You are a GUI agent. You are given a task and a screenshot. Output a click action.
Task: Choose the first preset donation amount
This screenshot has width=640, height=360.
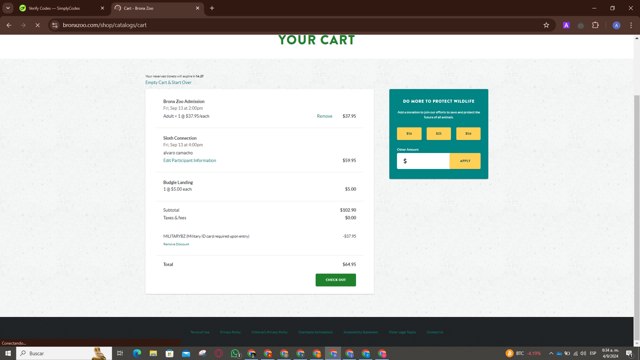click(409, 133)
